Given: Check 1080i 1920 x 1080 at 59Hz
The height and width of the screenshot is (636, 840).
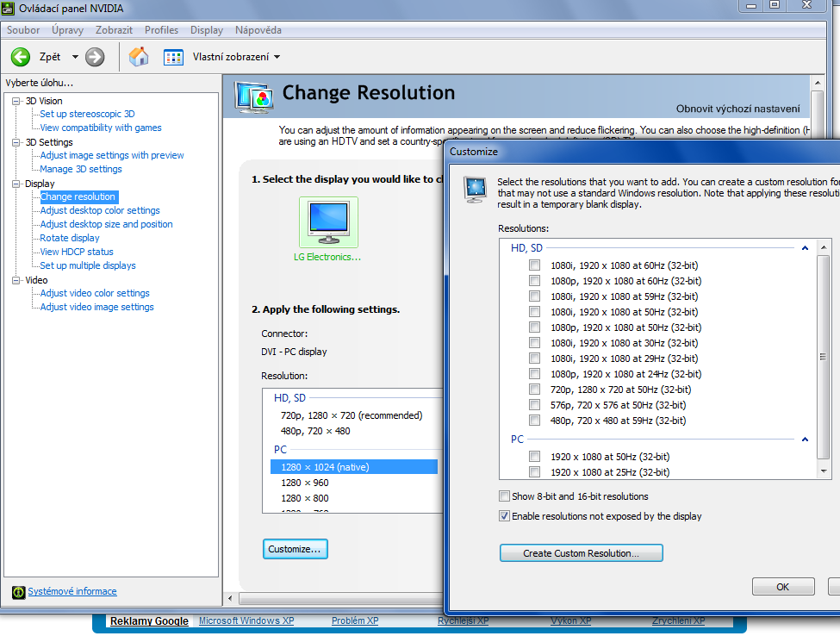Looking at the screenshot, I should (534, 296).
